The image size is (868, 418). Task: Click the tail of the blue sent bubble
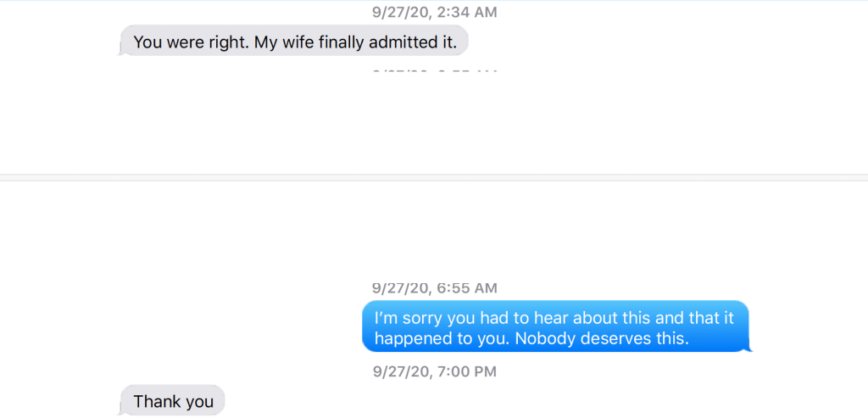point(749,348)
